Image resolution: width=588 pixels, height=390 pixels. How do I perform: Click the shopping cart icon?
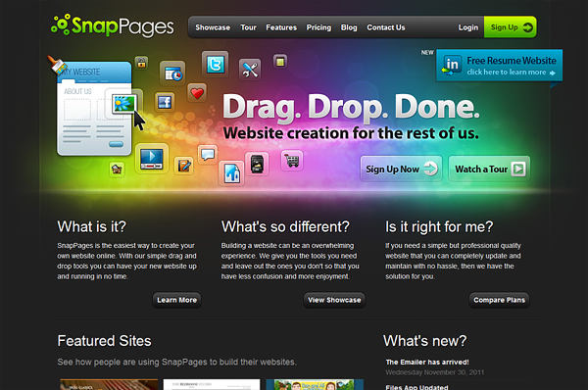pyautogui.click(x=292, y=161)
